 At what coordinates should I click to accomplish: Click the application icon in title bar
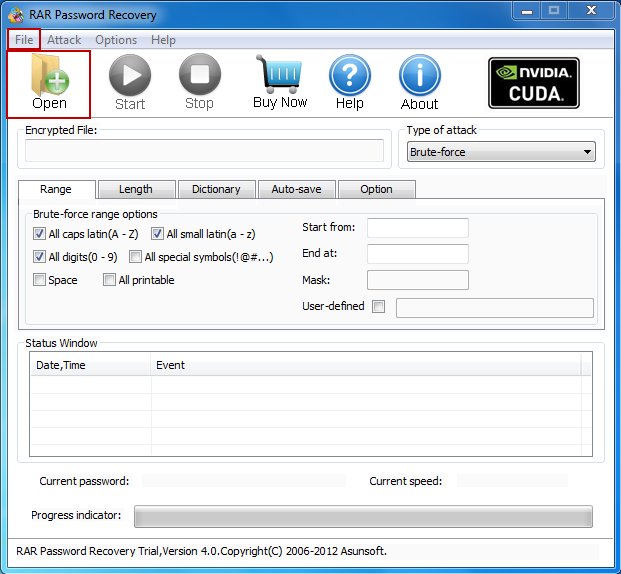pyautogui.click(x=16, y=15)
